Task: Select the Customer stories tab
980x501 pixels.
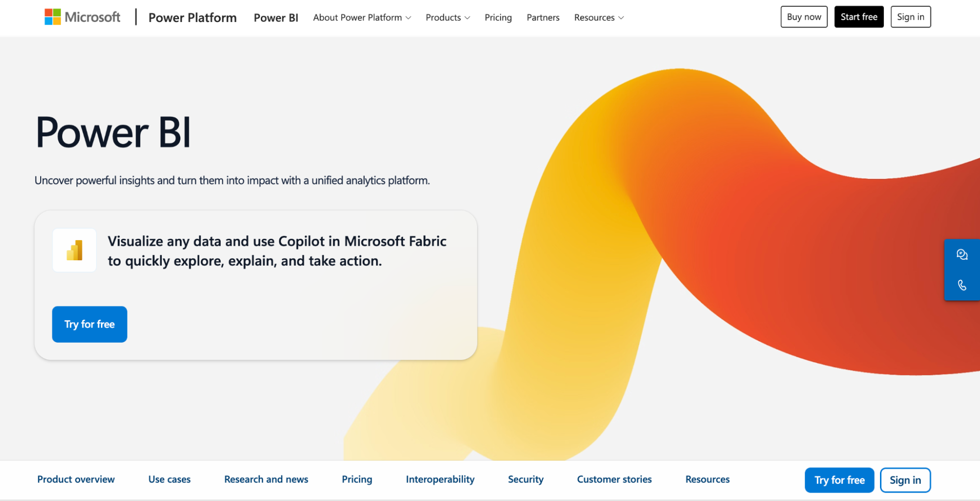Action: tap(614, 479)
